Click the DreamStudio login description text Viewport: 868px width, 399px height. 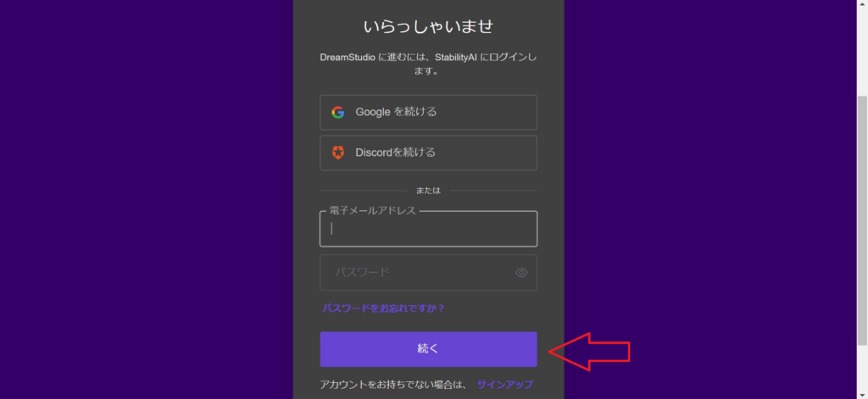[x=428, y=64]
